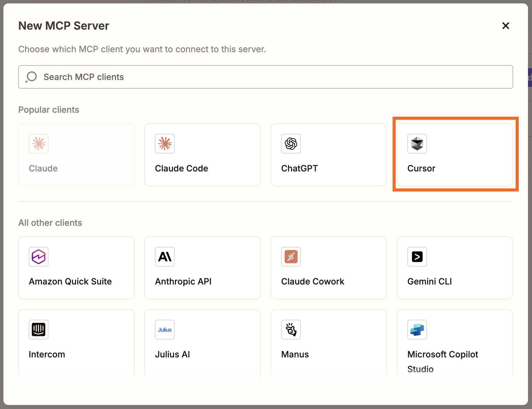Select the Amazon Quick Suite icon
This screenshot has width=532, height=409.
coord(39,257)
